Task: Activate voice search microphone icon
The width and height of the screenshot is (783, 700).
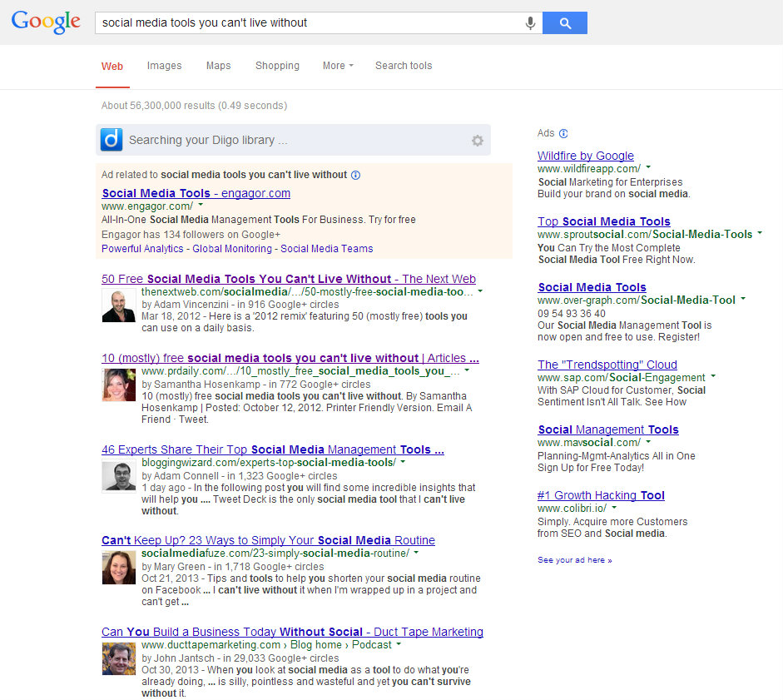Action: point(530,23)
